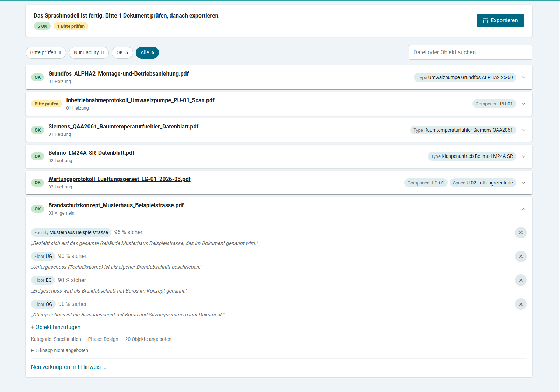Remove Facility Musterhaus Beispielstrasse assignment
Viewport: 560px width, 392px height.
(x=521, y=232)
